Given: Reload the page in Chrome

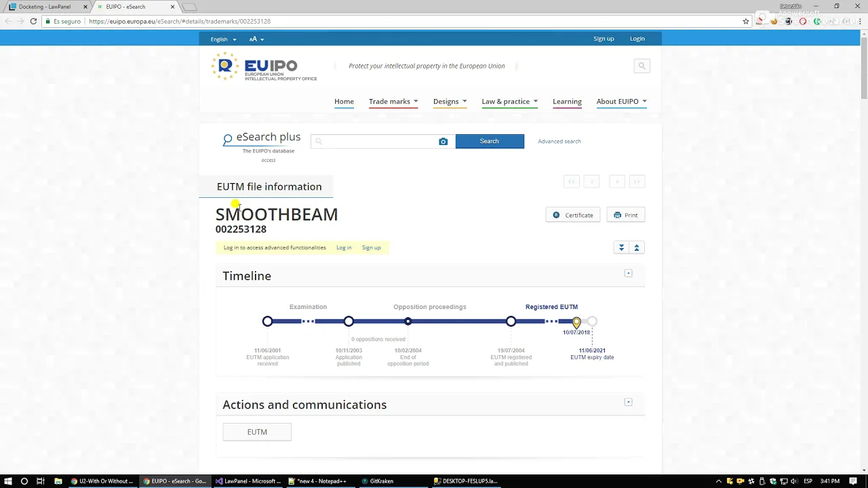Looking at the screenshot, I should pyautogui.click(x=33, y=21).
